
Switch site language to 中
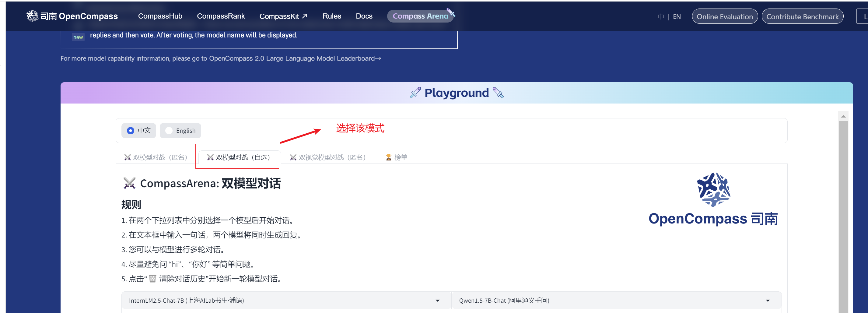661,16
